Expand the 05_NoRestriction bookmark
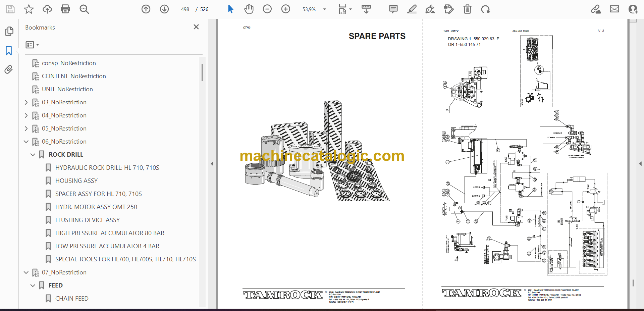Viewport: 644px width, 311px height. tap(26, 128)
